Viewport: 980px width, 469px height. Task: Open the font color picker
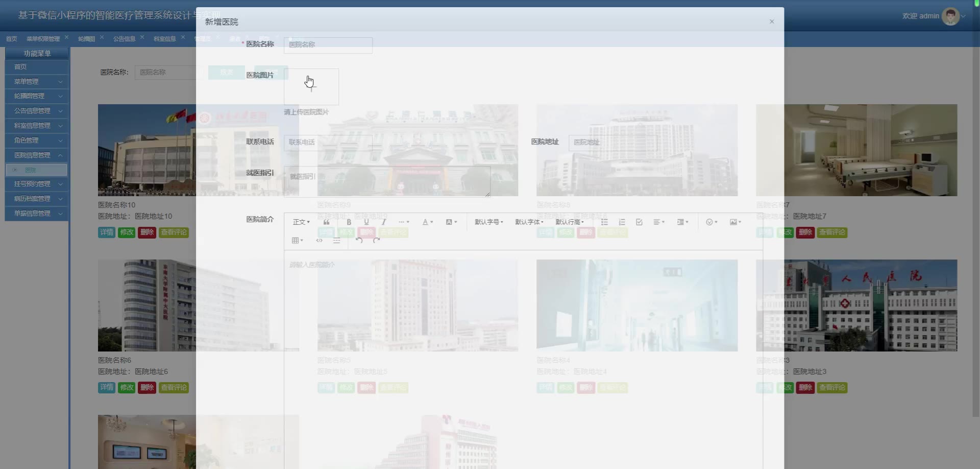point(427,222)
